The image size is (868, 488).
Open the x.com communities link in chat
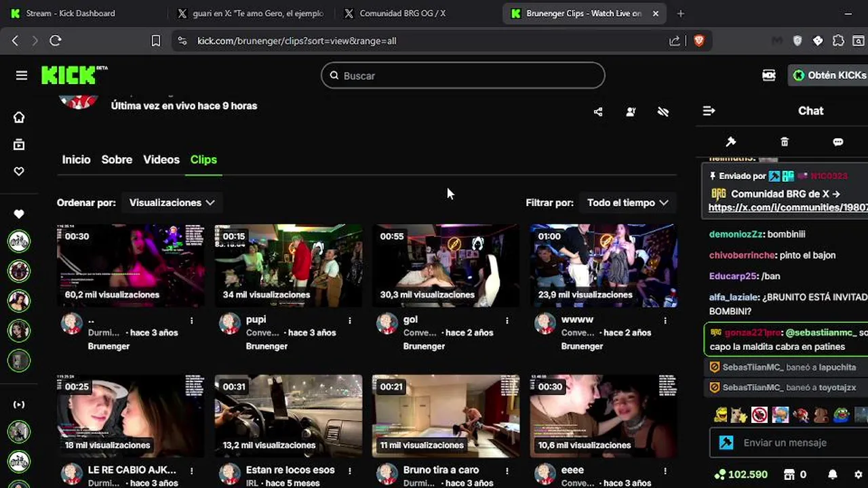(788, 207)
